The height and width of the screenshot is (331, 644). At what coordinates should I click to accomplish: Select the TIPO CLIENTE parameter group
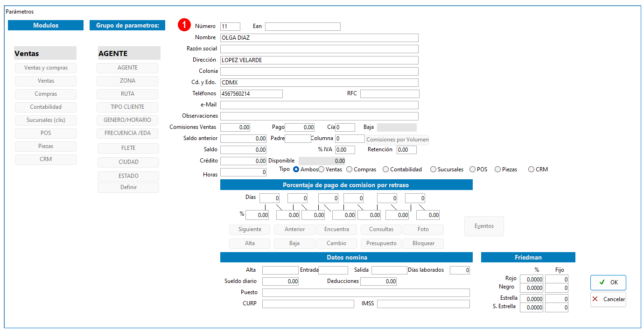127,107
